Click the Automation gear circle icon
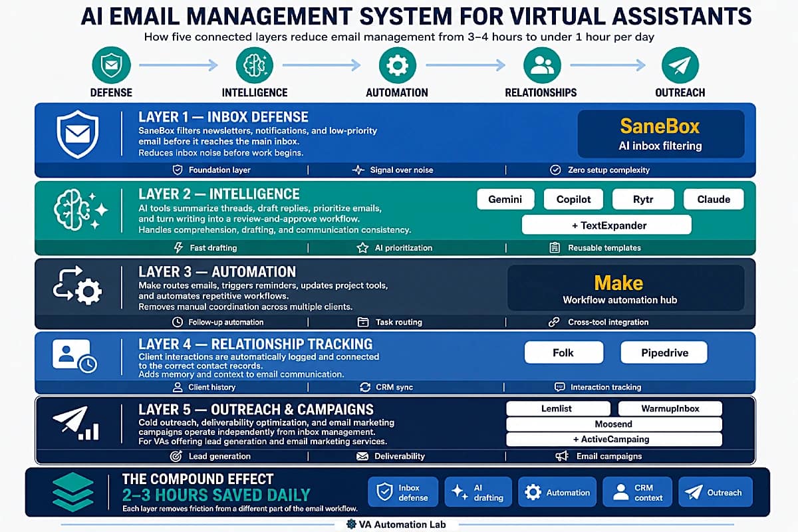This screenshot has width=798, height=532. click(397, 65)
